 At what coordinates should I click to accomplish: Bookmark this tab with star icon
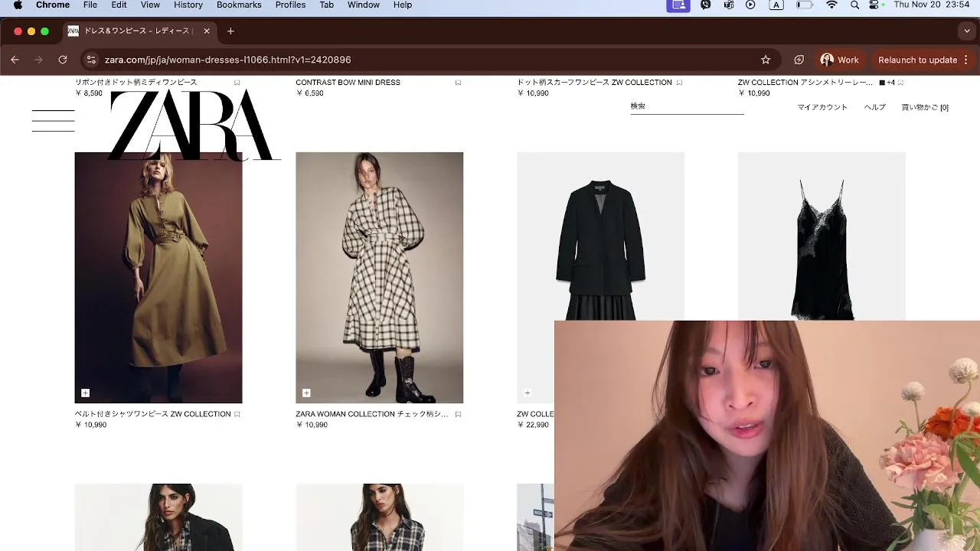point(766,60)
